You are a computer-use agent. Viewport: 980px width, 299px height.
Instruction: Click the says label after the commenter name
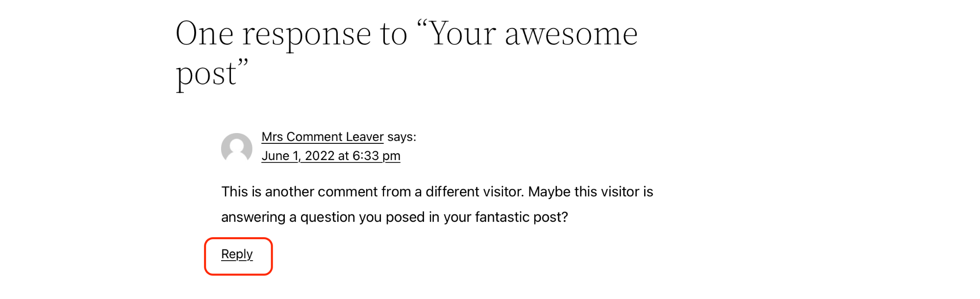coord(401,137)
